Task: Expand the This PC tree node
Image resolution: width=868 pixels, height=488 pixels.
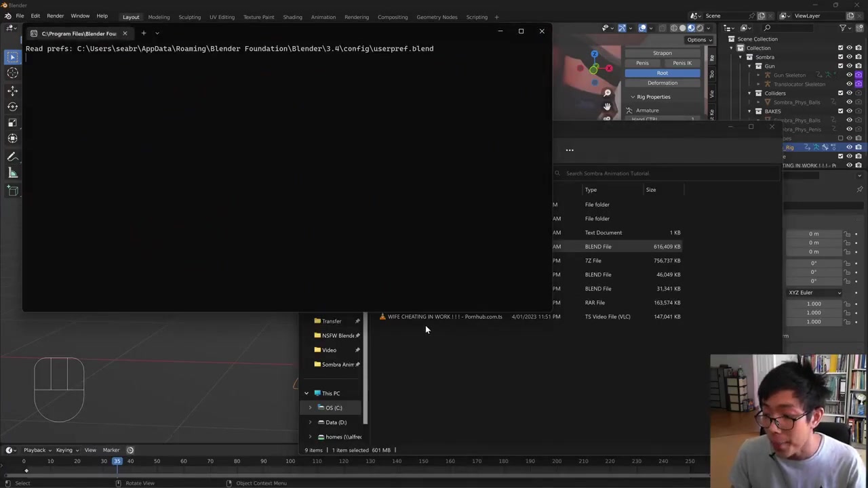Action: pyautogui.click(x=306, y=393)
